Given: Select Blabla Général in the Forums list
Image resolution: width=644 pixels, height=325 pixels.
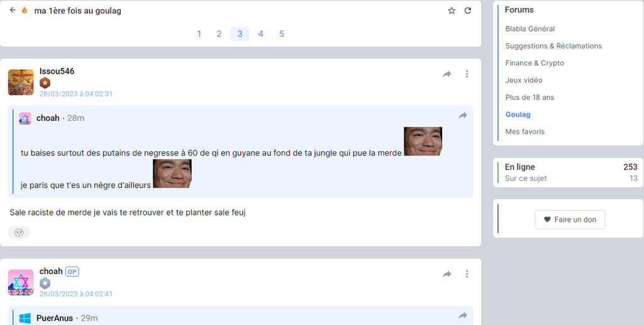Looking at the screenshot, I should [x=530, y=29].
